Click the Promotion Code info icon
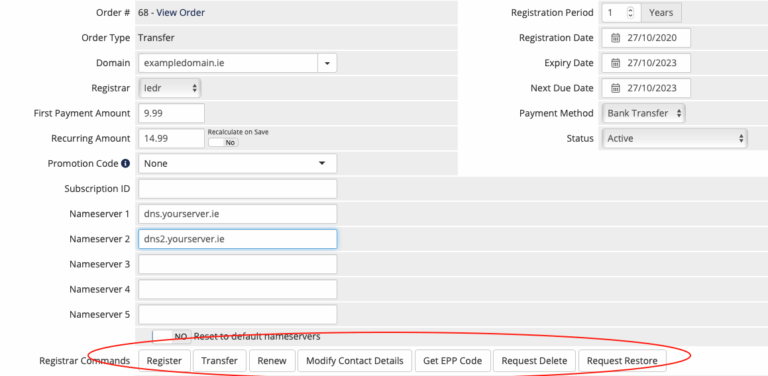The height and width of the screenshot is (376, 768). click(125, 164)
